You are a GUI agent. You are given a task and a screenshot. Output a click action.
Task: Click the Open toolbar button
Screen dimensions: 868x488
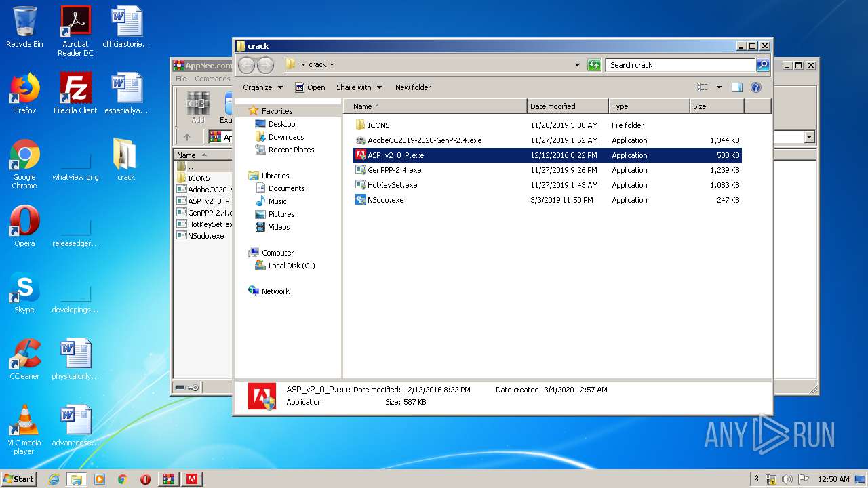pyautogui.click(x=310, y=87)
